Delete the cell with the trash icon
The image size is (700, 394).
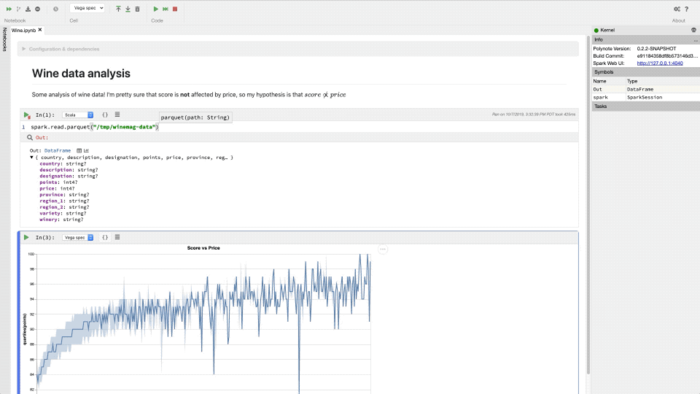coord(138,9)
